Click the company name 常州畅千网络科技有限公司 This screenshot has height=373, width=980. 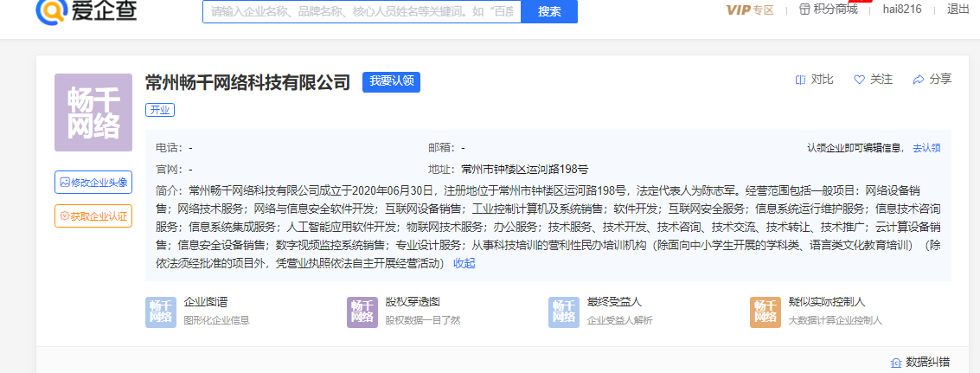[x=247, y=82]
